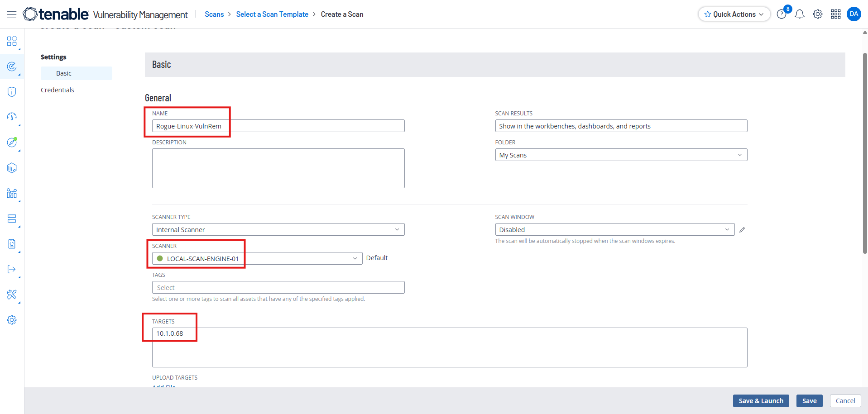Expand Quick Actions dropdown
This screenshot has height=414, width=868.
(x=761, y=14)
